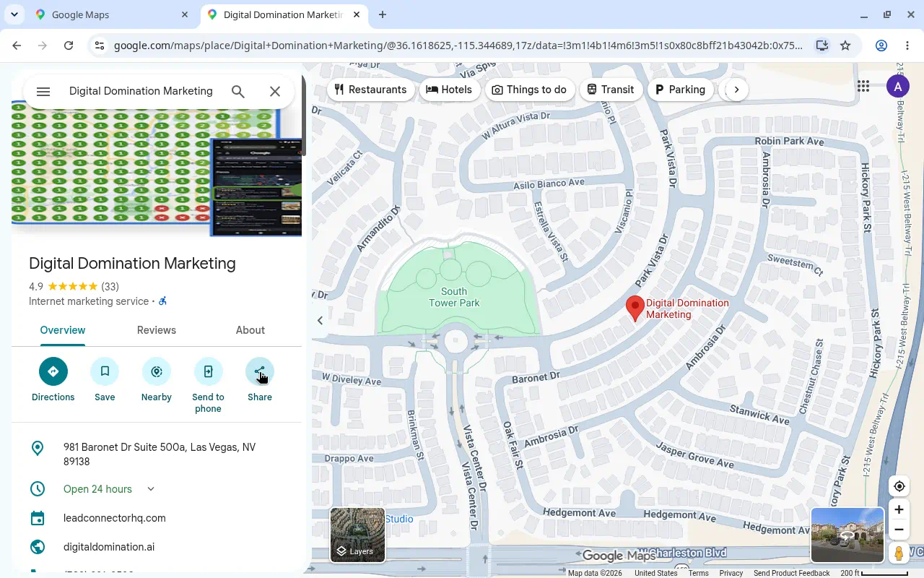Viewport: 924px width, 578px height.
Task: Show Things to do nearby
Action: pos(530,90)
